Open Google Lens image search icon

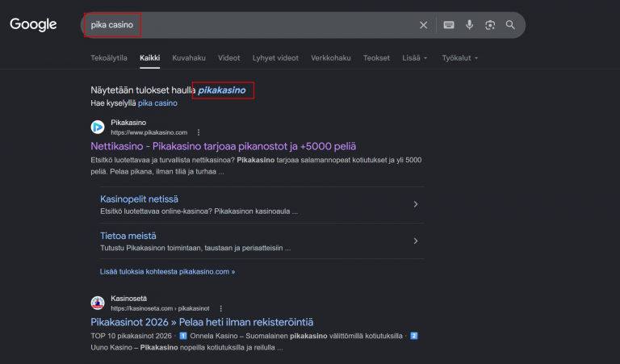pyautogui.click(x=490, y=25)
